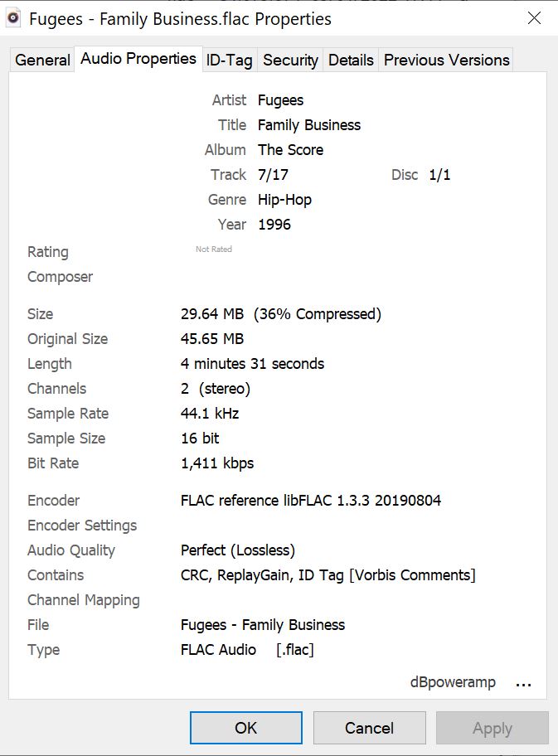
Task: Click the Hip-Hop genre value
Action: coord(284,200)
